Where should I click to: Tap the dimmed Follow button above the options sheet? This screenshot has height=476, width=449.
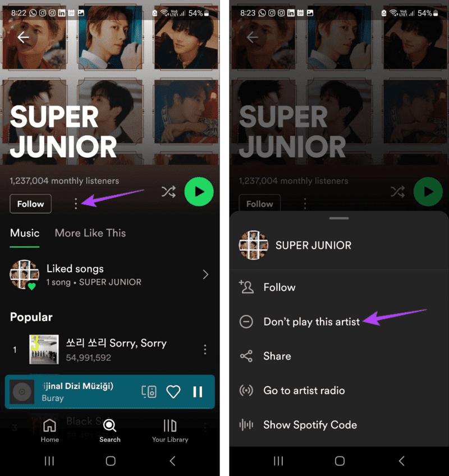pyautogui.click(x=260, y=203)
